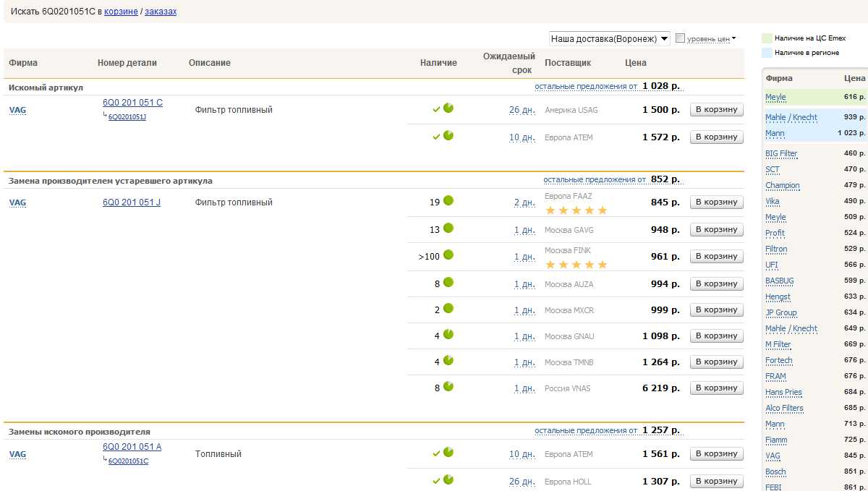Open JP Group brand in sidebar
868x491 pixels.
(x=781, y=312)
